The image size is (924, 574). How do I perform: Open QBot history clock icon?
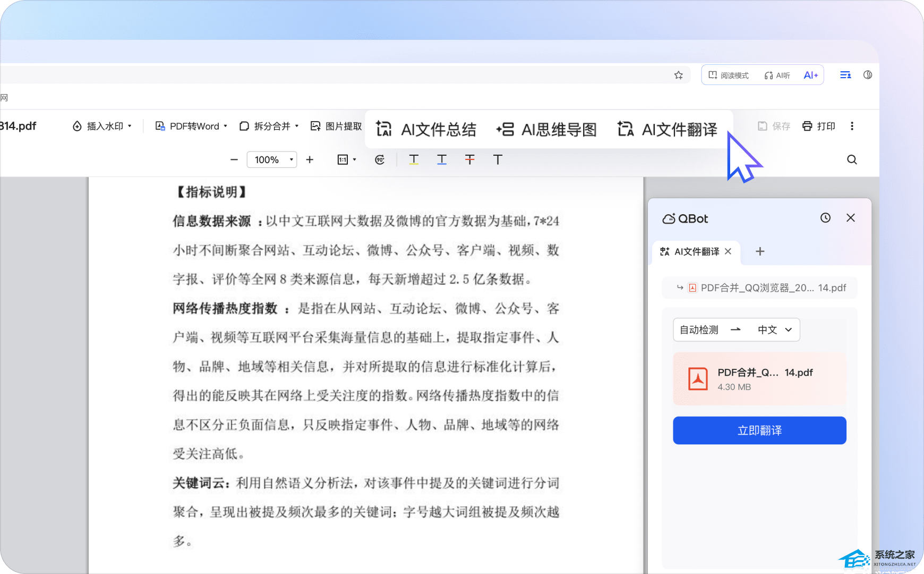tap(825, 218)
